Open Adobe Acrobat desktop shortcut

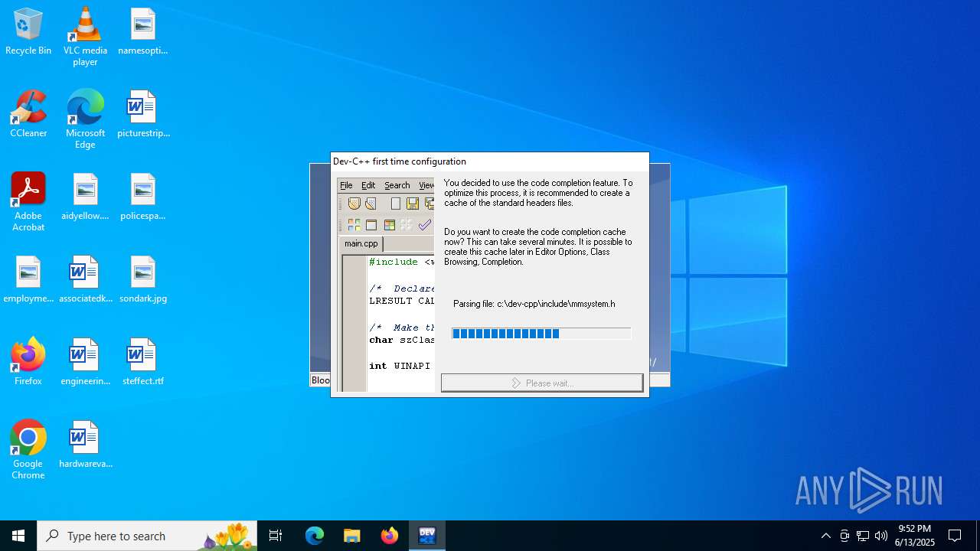pos(28,202)
